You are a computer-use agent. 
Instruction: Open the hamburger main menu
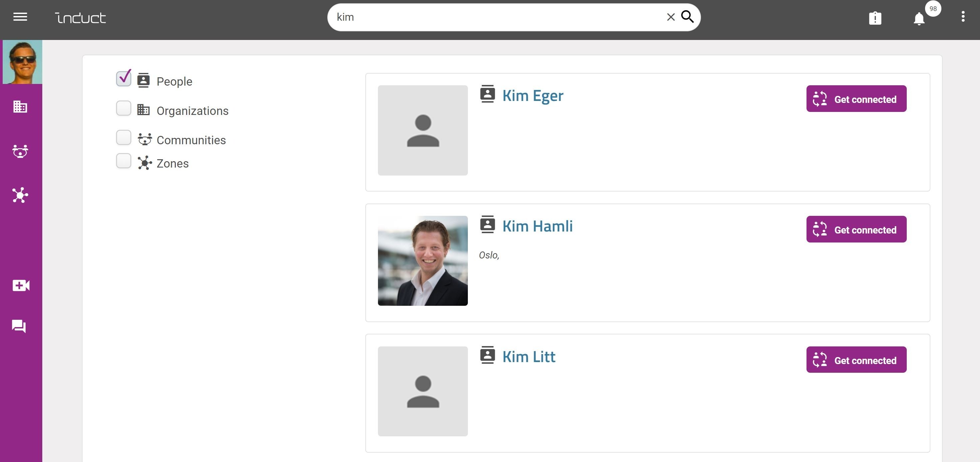pyautogui.click(x=20, y=17)
